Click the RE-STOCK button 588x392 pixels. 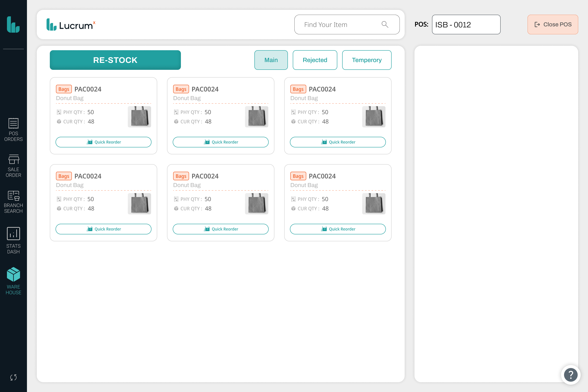pyautogui.click(x=115, y=60)
